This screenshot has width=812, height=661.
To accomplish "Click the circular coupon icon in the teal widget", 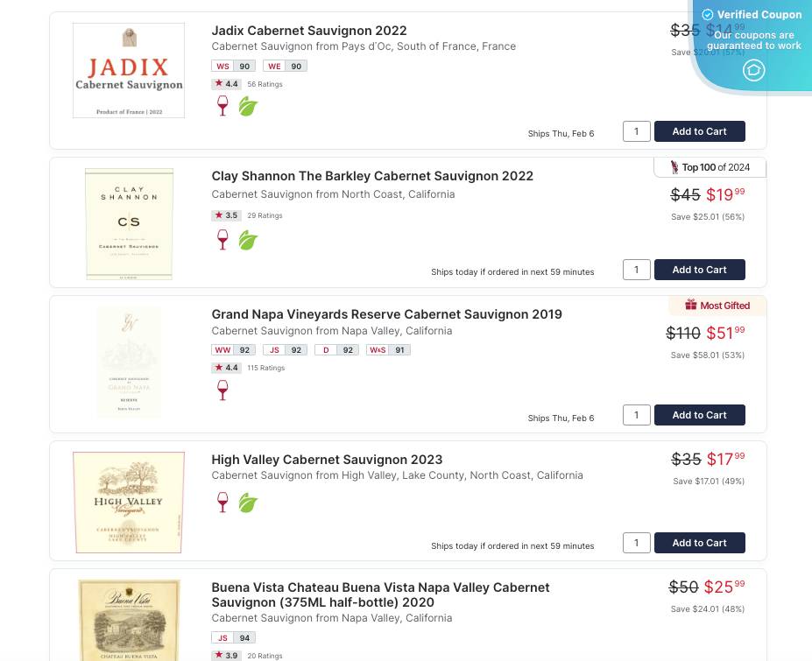I will click(753, 70).
